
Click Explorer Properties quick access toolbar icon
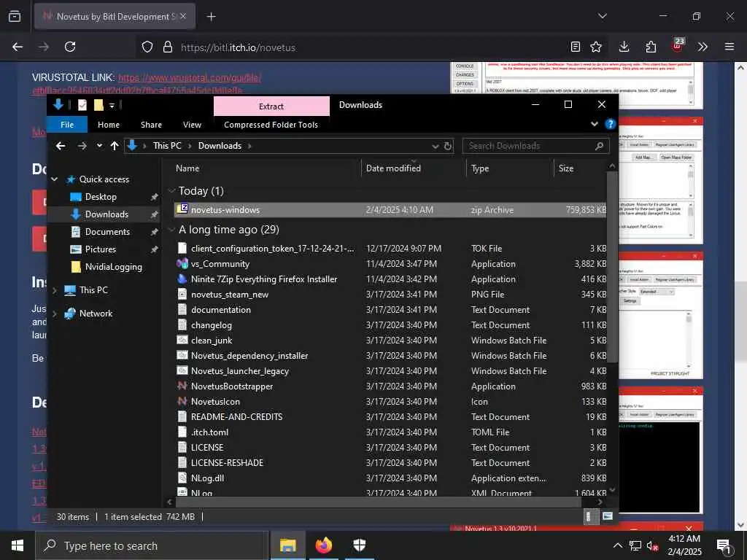82,105
